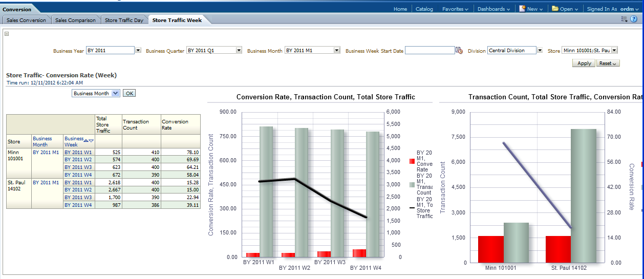Open the Help question mark icon

click(x=634, y=19)
